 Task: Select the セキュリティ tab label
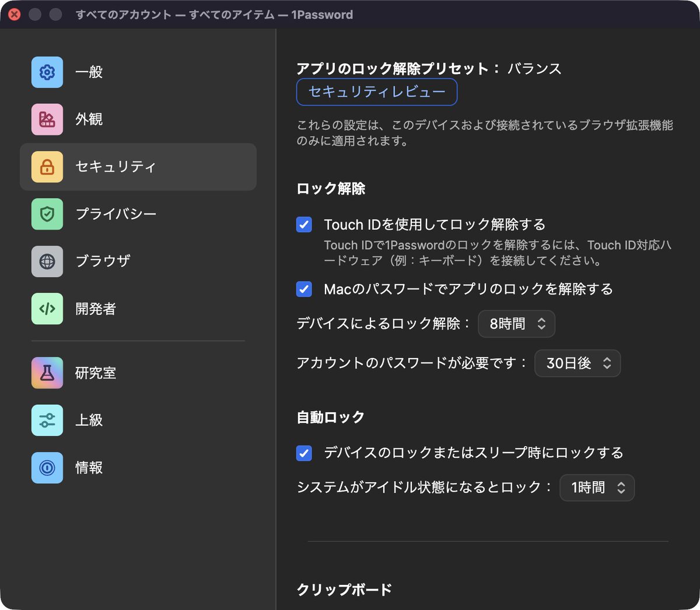click(x=116, y=167)
